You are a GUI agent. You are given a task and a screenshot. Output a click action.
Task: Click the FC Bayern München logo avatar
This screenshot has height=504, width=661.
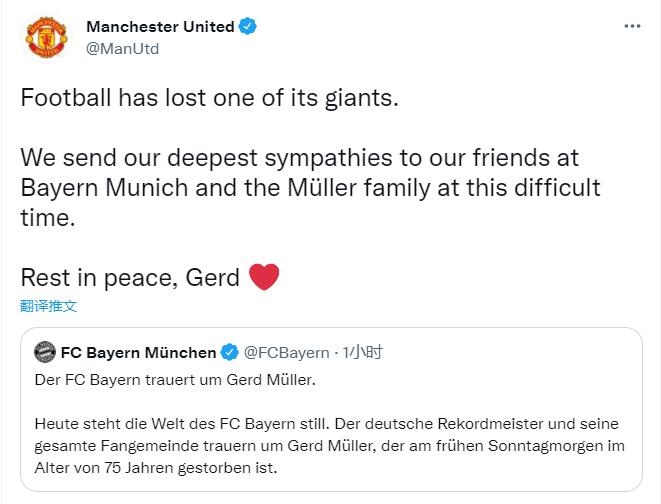(x=45, y=352)
